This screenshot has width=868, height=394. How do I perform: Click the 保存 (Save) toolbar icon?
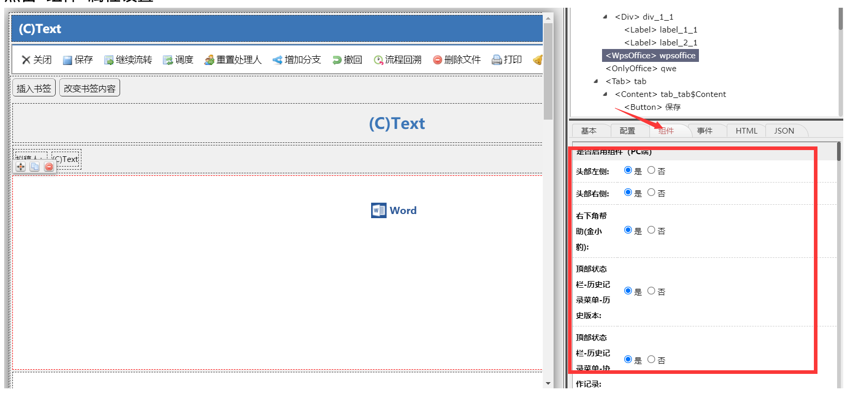pyautogui.click(x=68, y=60)
